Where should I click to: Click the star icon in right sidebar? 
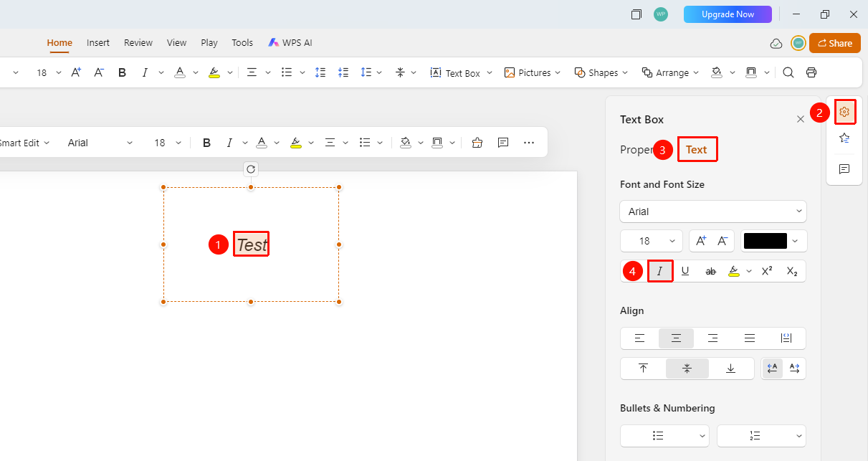point(844,138)
